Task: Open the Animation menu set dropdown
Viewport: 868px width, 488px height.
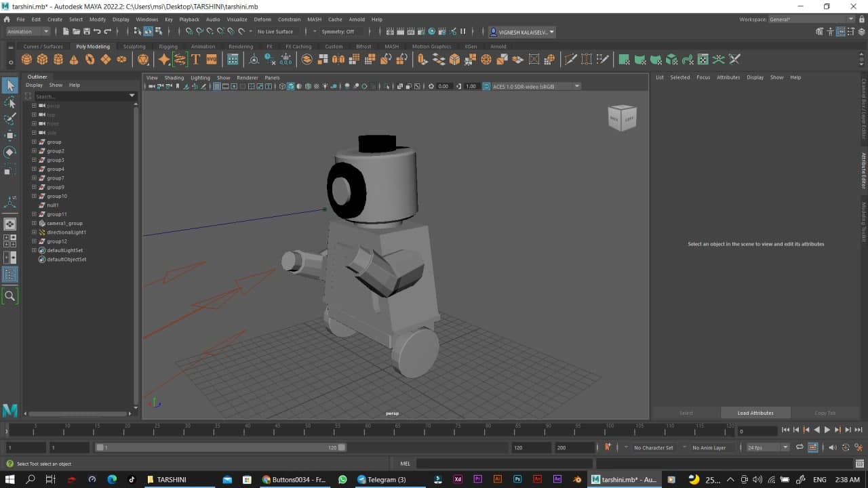Action: [x=28, y=31]
